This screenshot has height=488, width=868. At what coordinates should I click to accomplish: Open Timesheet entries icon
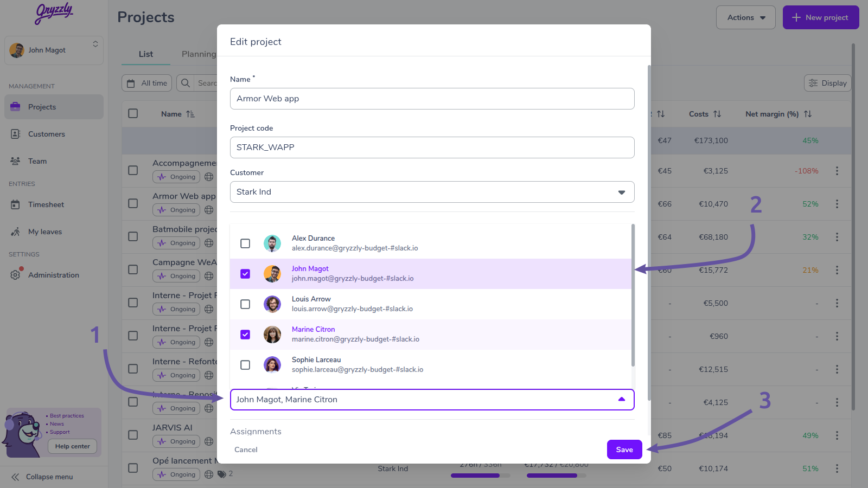(x=16, y=204)
